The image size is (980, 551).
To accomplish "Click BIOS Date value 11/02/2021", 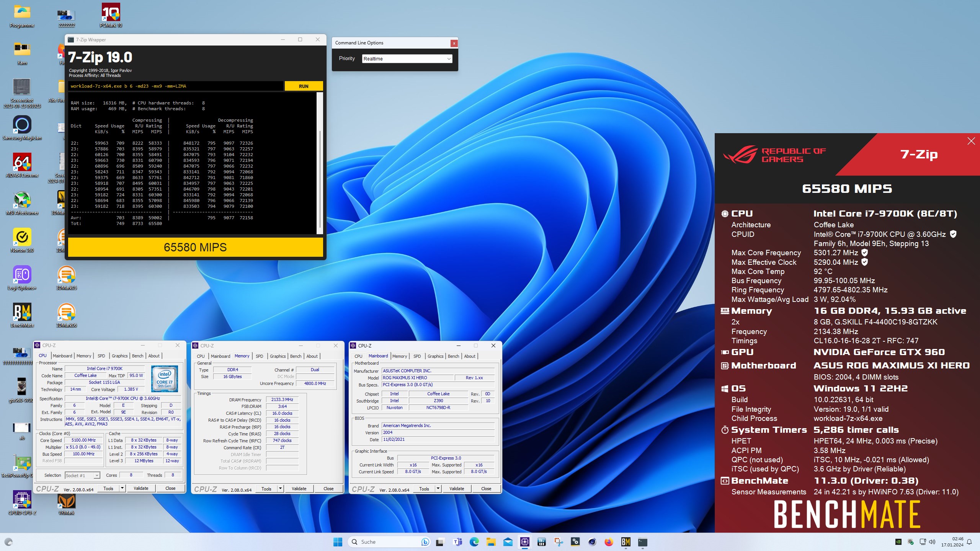I will click(x=438, y=439).
